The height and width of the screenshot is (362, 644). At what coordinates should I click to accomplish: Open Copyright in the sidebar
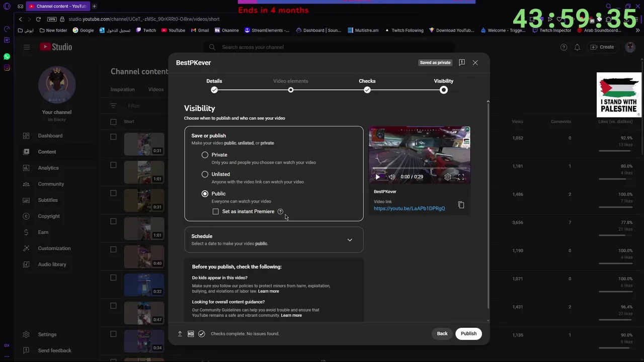coord(49,216)
